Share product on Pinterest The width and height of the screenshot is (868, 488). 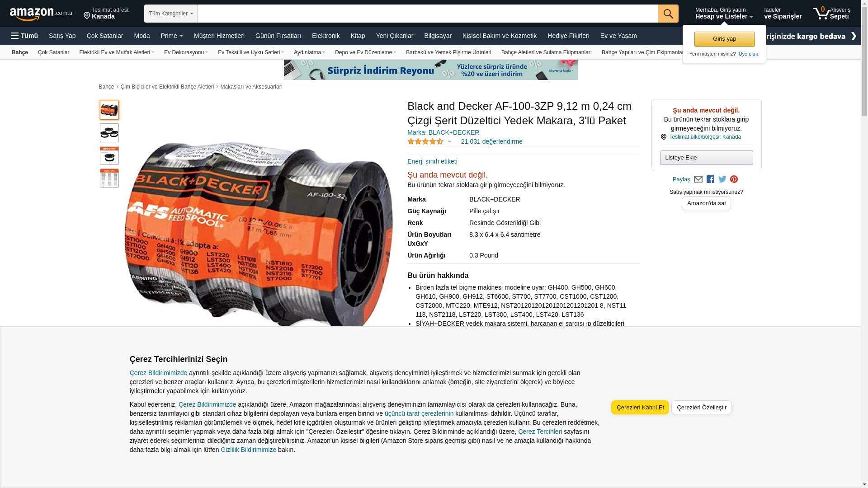pyautogui.click(x=734, y=179)
